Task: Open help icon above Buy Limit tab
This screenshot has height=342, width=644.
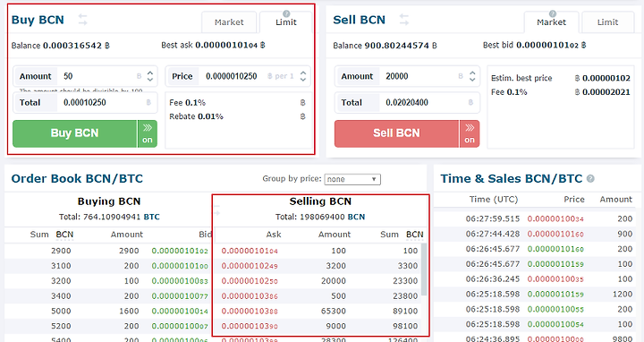Action: point(286,13)
